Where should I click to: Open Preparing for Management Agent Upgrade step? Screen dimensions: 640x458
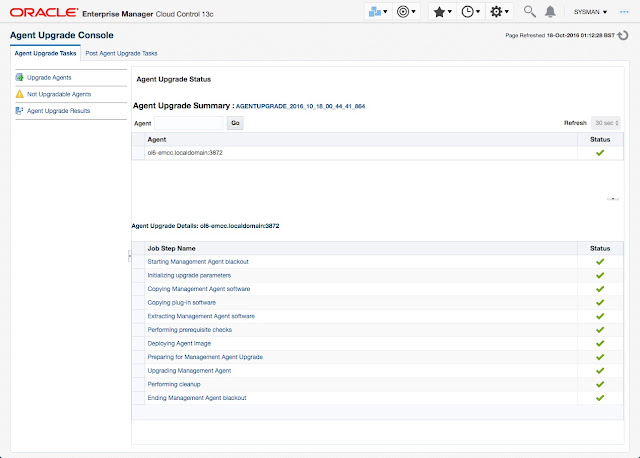pyautogui.click(x=205, y=357)
